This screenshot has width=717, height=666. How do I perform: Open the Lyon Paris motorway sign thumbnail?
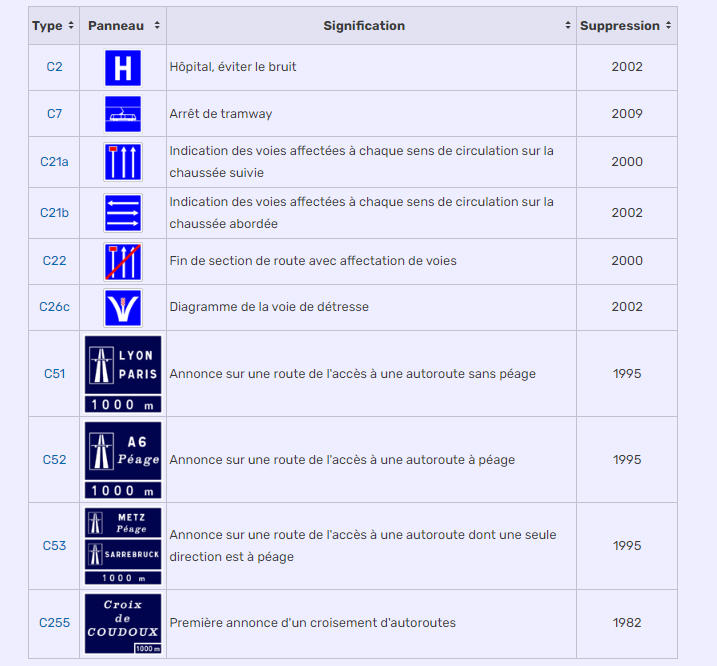[123, 374]
